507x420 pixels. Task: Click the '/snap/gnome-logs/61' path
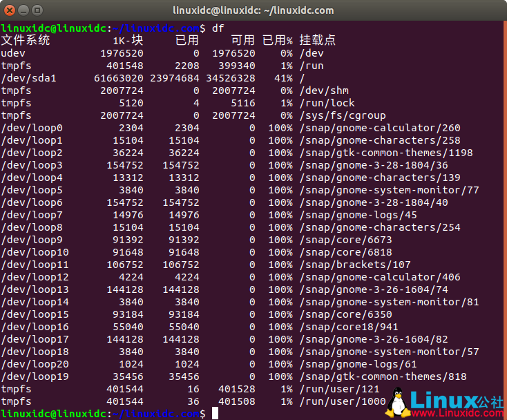358,364
